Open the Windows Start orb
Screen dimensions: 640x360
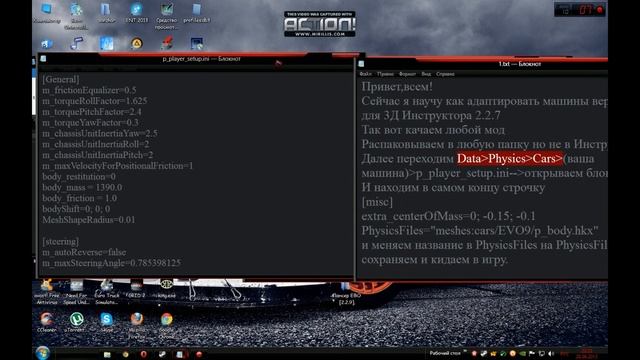click(x=43, y=353)
